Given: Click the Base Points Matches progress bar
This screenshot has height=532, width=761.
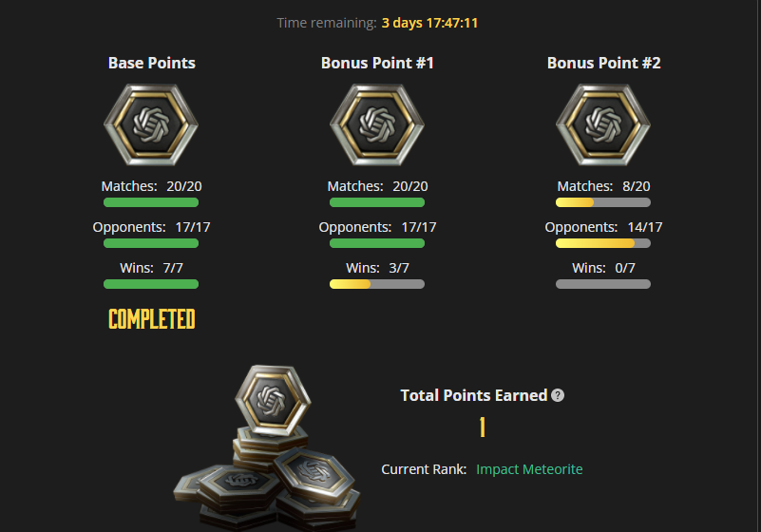Looking at the screenshot, I should 151,202.
